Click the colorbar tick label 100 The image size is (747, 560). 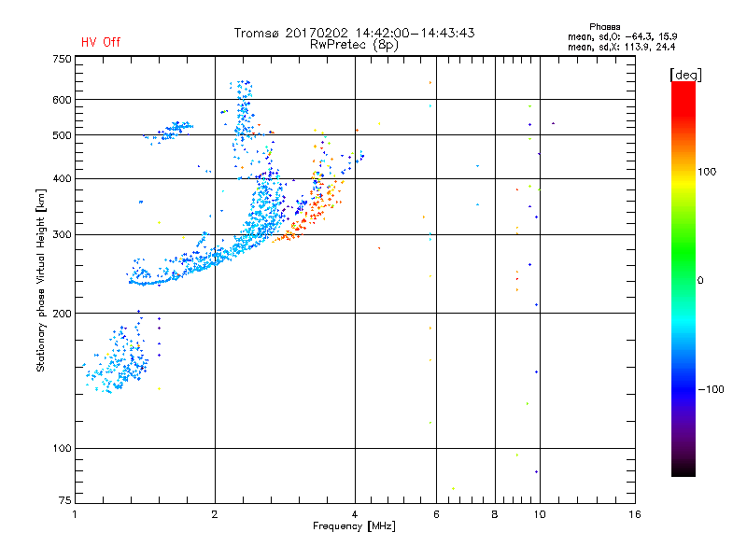click(707, 172)
